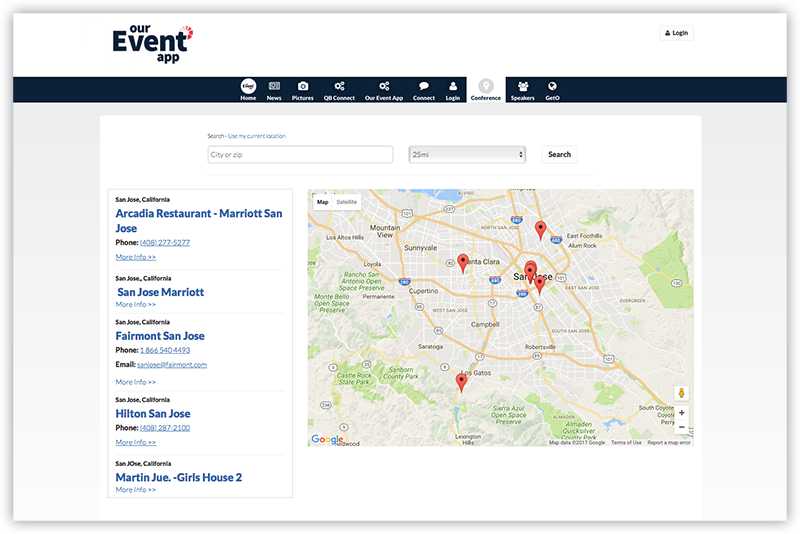The height and width of the screenshot is (534, 800).
Task: Open Martin Jue. -Girls House 2 listing
Action: click(x=179, y=477)
